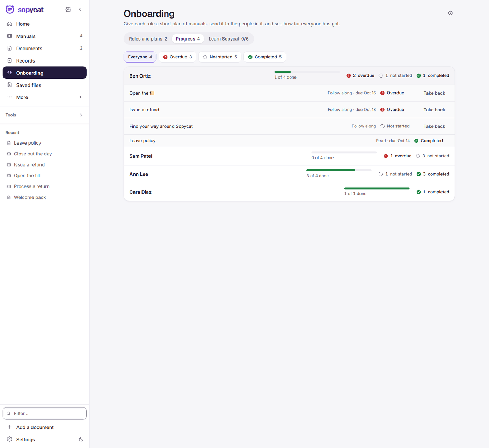The width and height of the screenshot is (489, 448).
Task: Click the Saved files icon
Action: (x=9, y=85)
